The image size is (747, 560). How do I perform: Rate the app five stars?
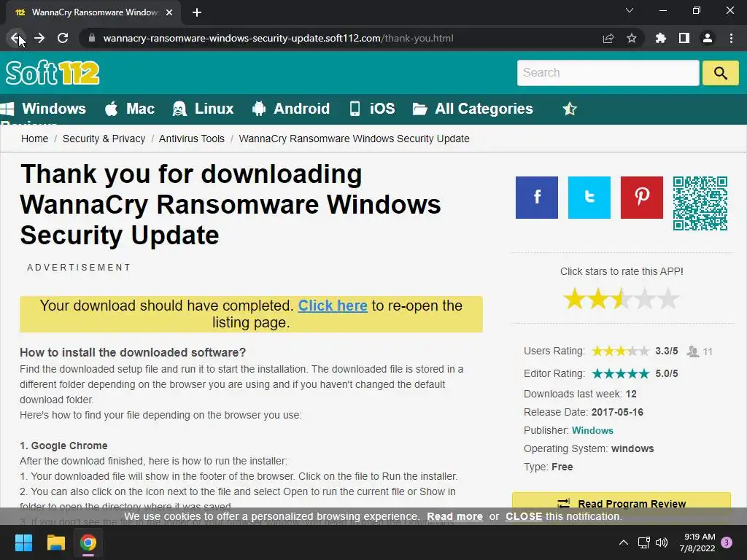[x=668, y=298]
